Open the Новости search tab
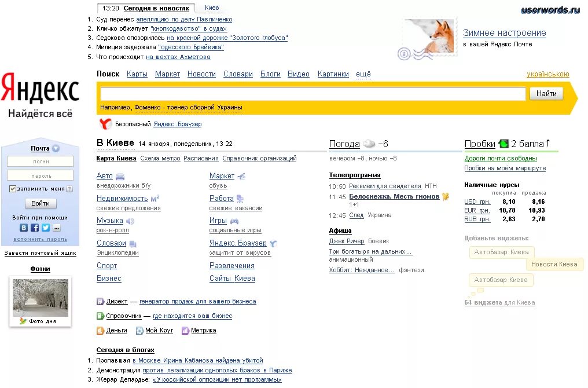Screen dimensions: 588x388 coord(201,74)
